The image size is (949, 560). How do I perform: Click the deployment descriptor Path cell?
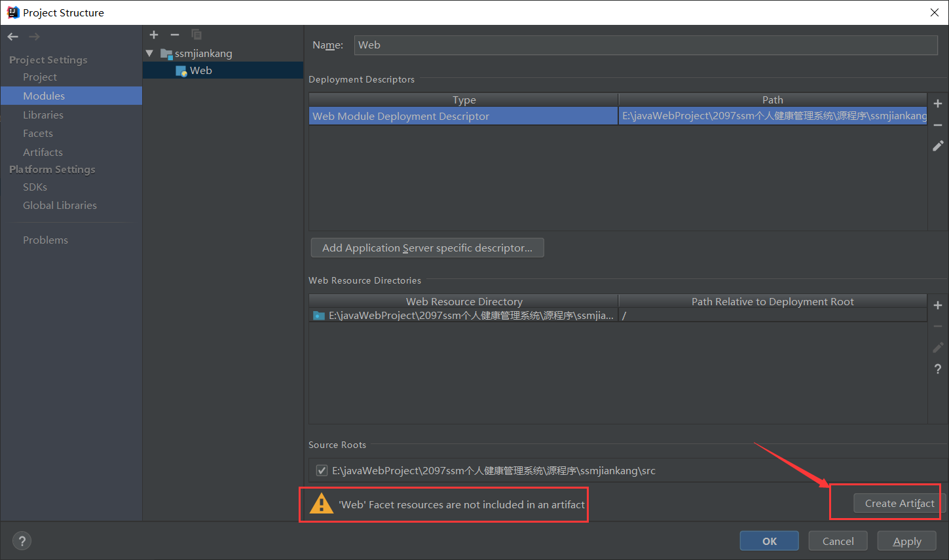[773, 116]
